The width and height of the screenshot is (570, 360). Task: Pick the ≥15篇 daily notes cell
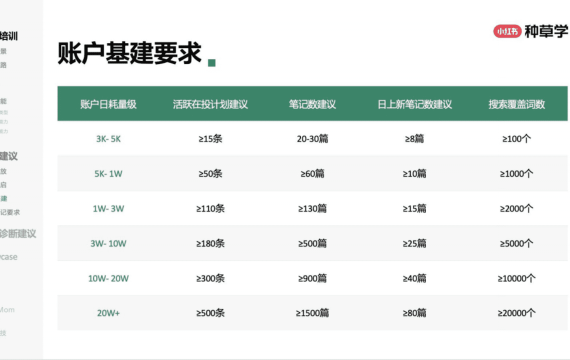click(x=414, y=209)
